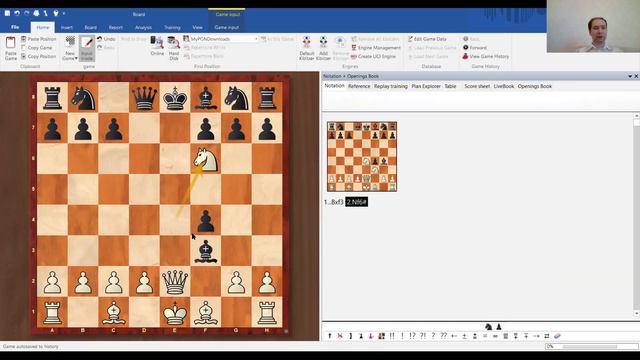Click the Undo button in the ribbon

pos(106,39)
